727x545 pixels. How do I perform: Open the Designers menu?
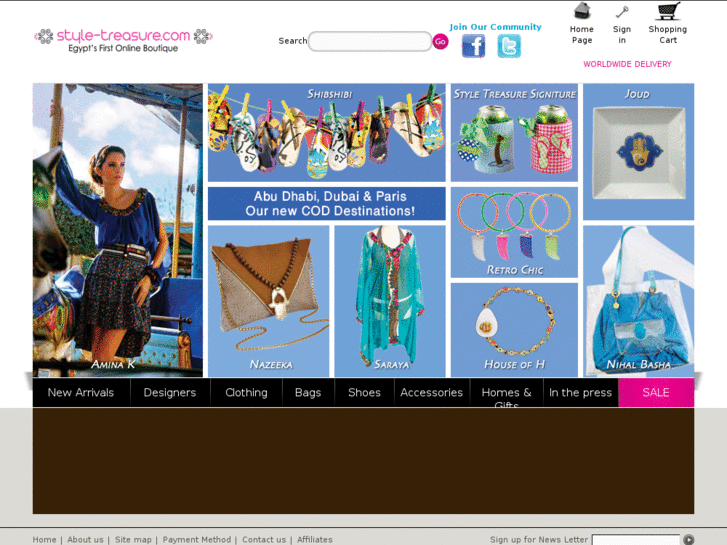[170, 393]
